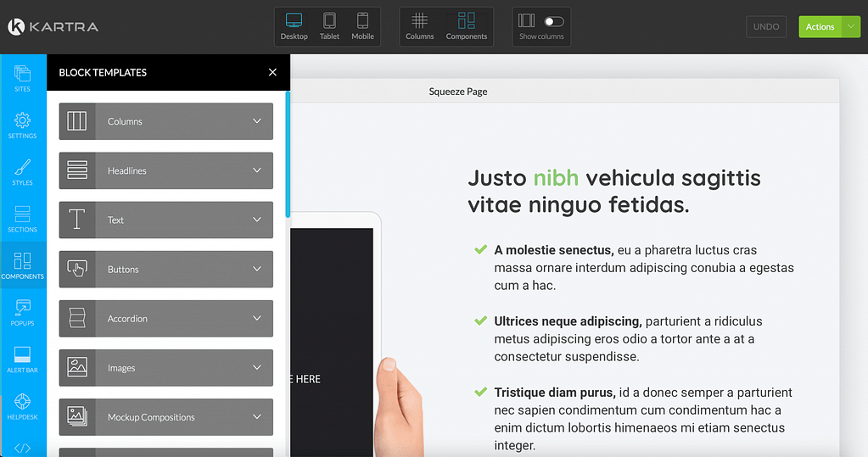This screenshot has height=457, width=868.
Task: Toggle the Show columns switch
Action: [x=553, y=21]
